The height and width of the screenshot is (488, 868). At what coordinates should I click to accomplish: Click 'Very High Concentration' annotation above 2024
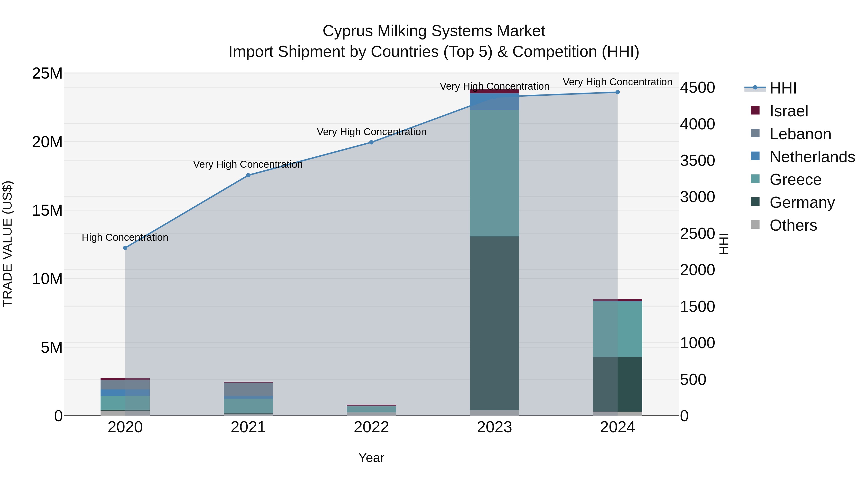(618, 82)
